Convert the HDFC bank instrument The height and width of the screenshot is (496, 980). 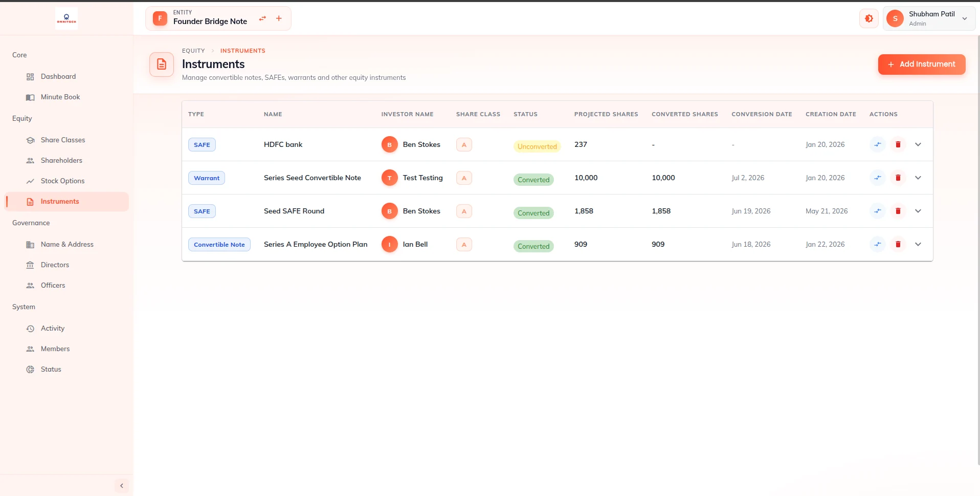tap(878, 144)
